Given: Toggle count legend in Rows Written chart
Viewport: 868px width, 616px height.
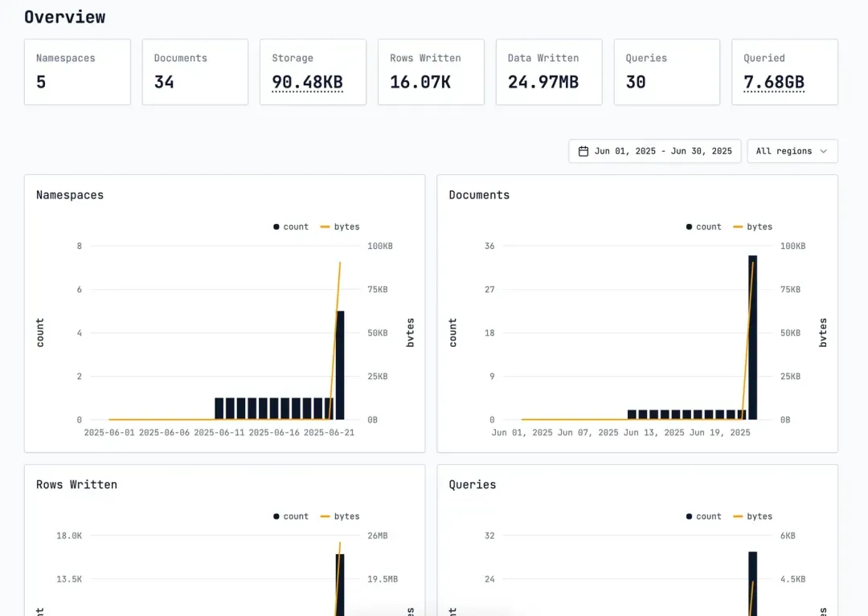Looking at the screenshot, I should pos(291,516).
